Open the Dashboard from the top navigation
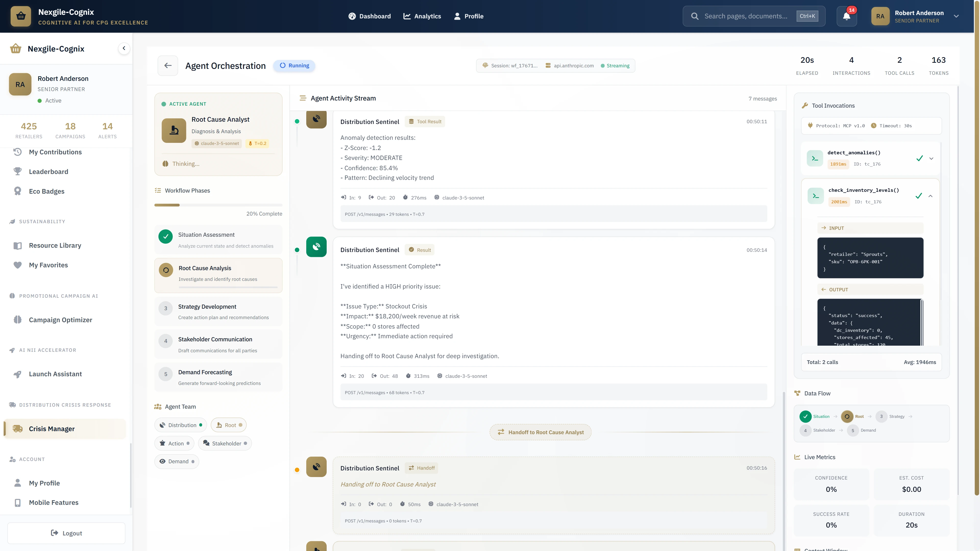This screenshot has width=980, height=551. click(x=369, y=16)
